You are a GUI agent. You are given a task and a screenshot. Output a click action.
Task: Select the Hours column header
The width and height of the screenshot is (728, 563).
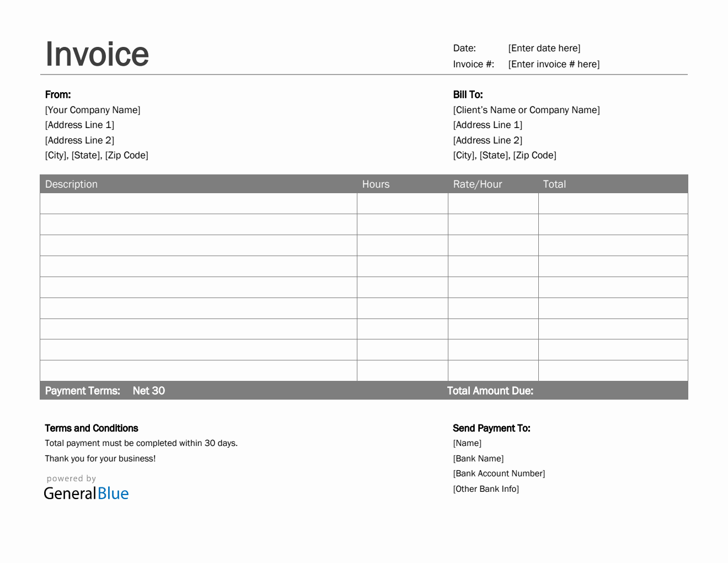376,184
